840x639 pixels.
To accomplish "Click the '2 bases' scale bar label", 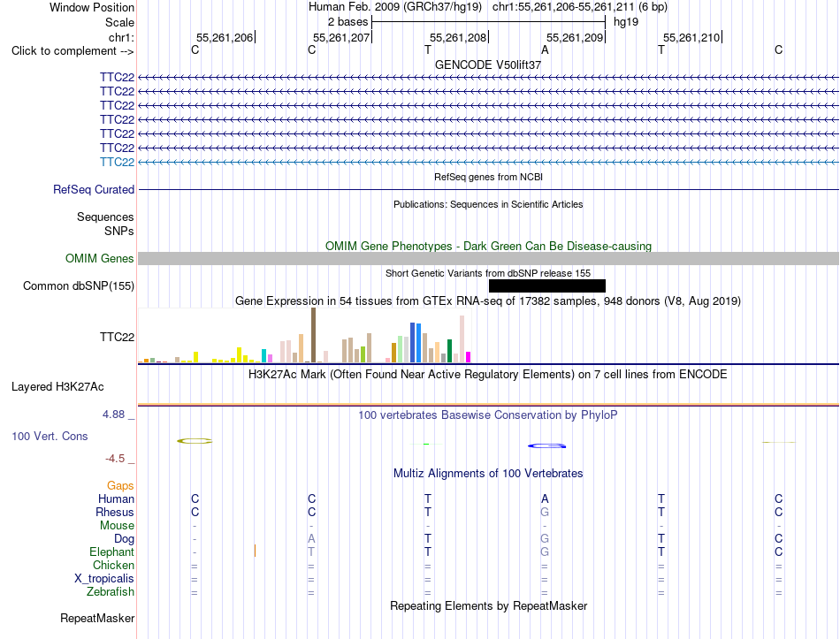I will (348, 22).
